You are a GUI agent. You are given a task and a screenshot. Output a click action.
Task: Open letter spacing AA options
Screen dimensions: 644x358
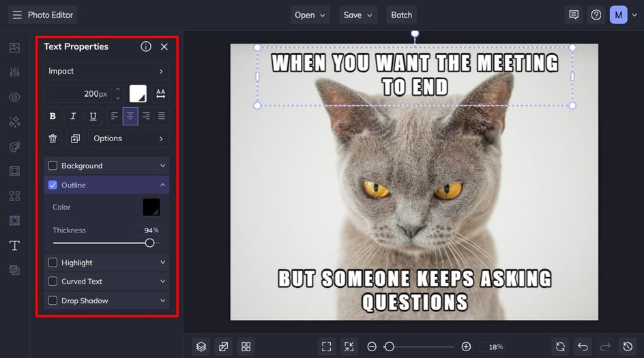click(x=160, y=94)
